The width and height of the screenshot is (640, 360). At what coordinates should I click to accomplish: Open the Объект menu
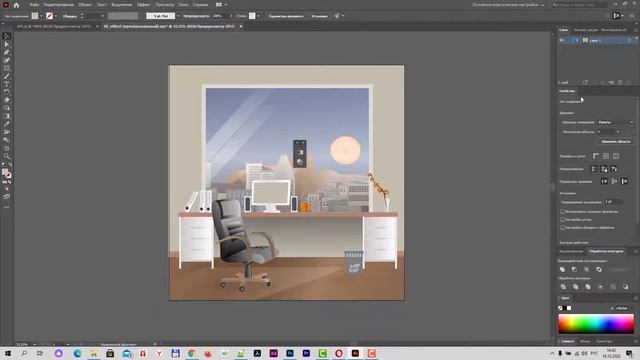pyautogui.click(x=85, y=5)
